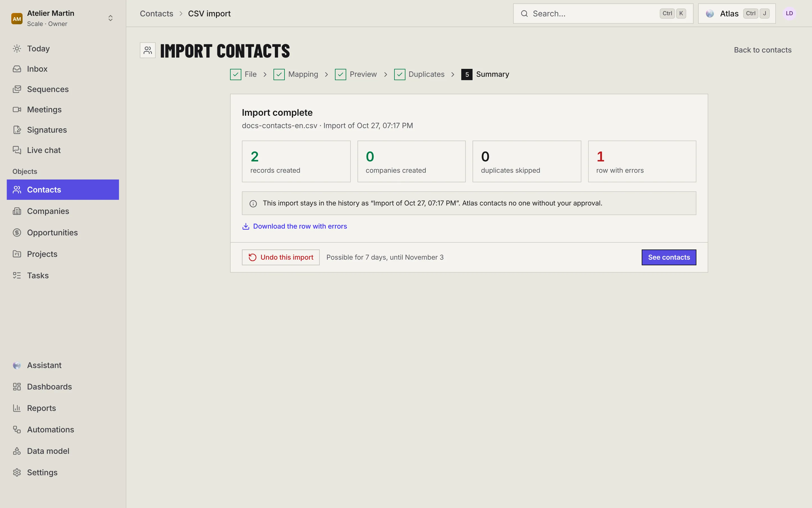812x508 pixels.
Task: Open Tasks via its checklist icon
Action: pyautogui.click(x=17, y=275)
